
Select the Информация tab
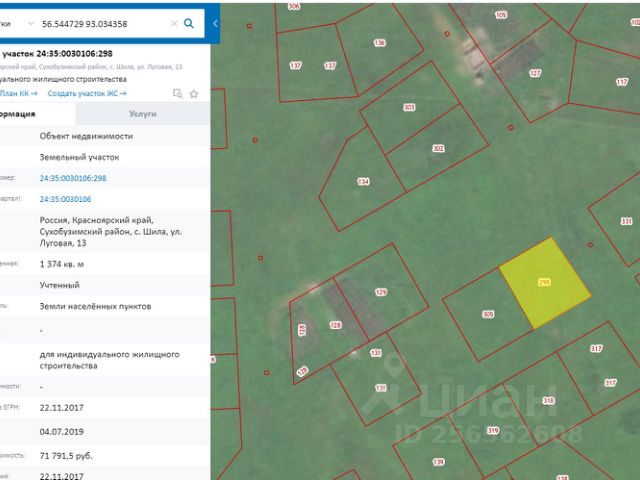[x=22, y=115]
